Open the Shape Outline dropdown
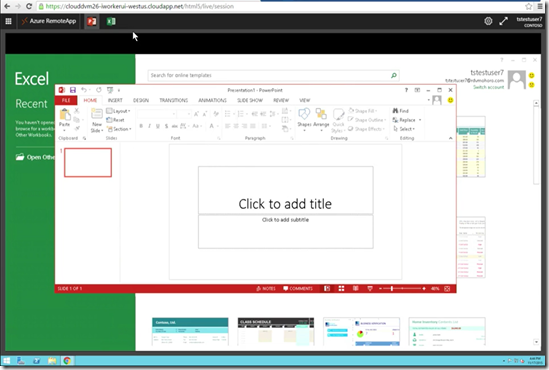The height and width of the screenshot is (370, 549). [367, 120]
